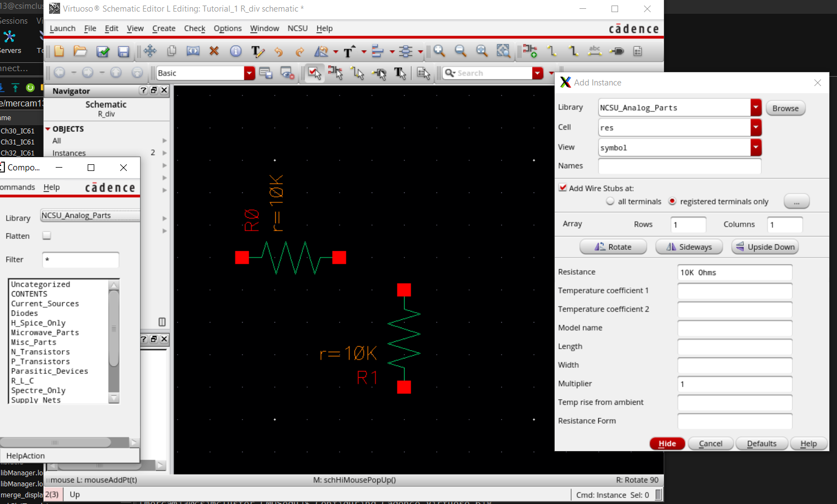Click the Check and Save toolbar icon
The height and width of the screenshot is (504, 837).
pos(103,51)
